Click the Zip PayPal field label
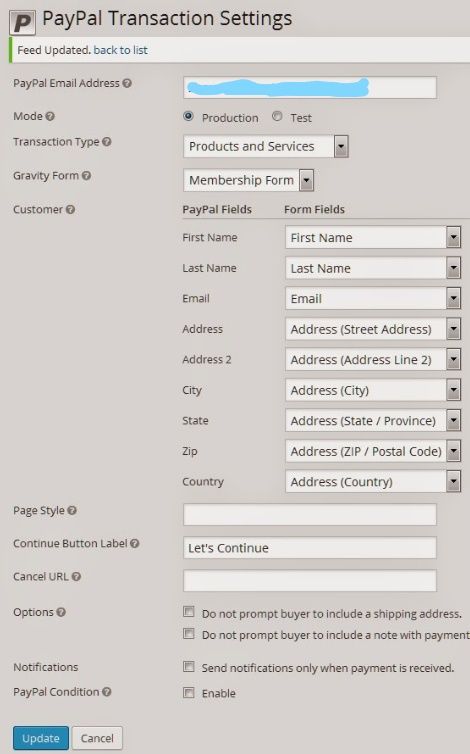 point(190,452)
